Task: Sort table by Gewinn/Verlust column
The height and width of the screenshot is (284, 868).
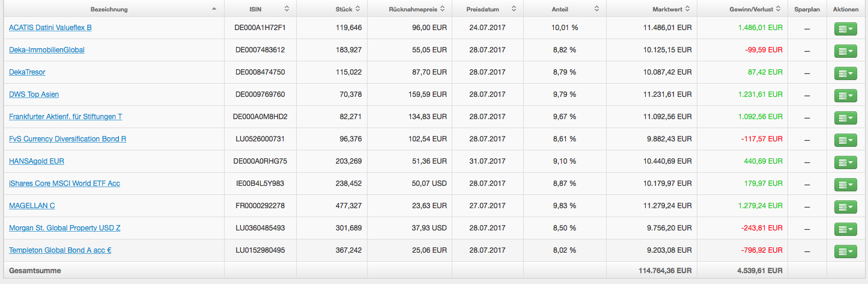Action: click(742, 9)
